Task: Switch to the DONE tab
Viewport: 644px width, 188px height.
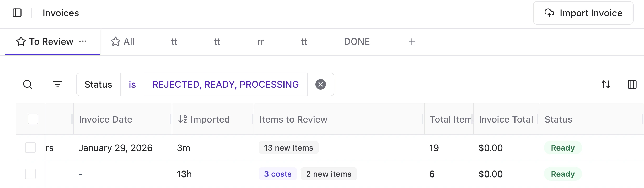Action: click(357, 42)
